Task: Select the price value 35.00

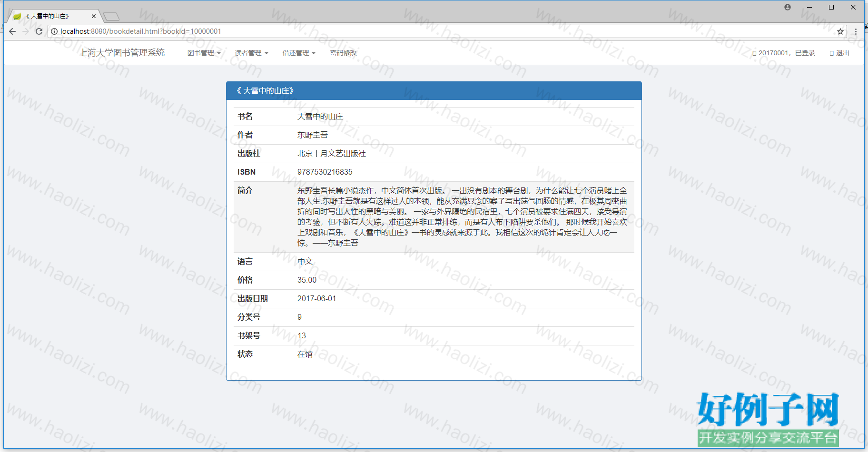Action: point(307,280)
